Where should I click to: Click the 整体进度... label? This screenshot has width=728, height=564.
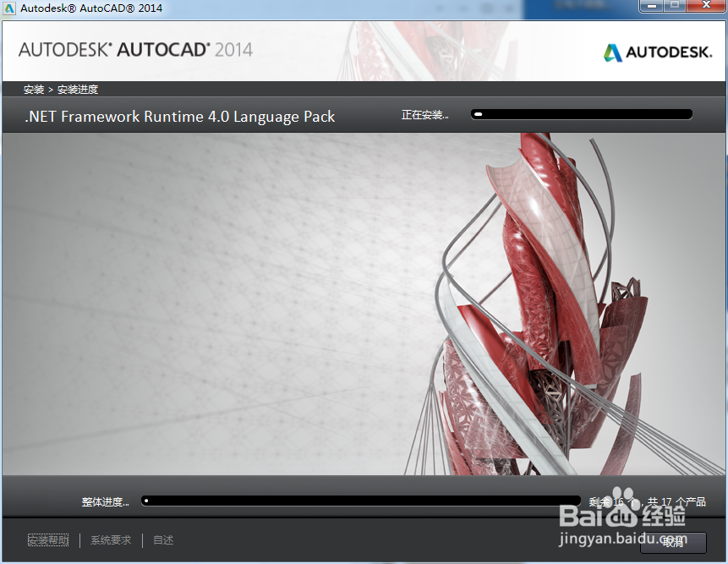click(x=106, y=501)
